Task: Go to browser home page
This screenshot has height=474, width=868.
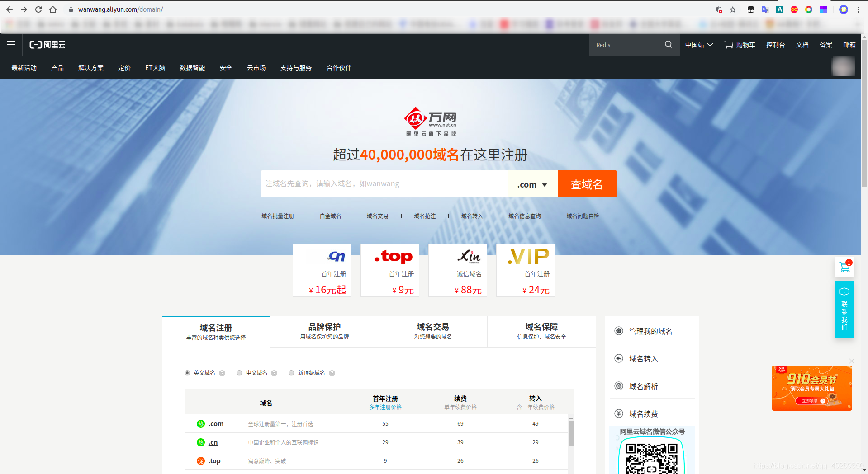Action: (53, 9)
